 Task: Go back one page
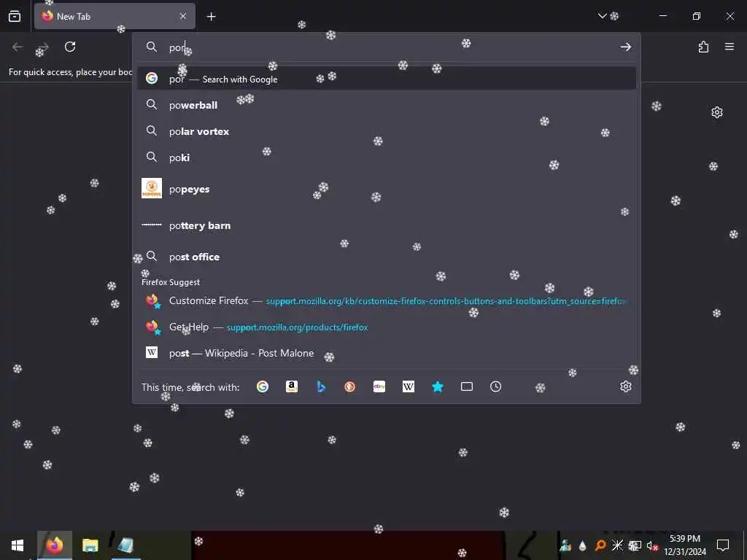coord(18,47)
